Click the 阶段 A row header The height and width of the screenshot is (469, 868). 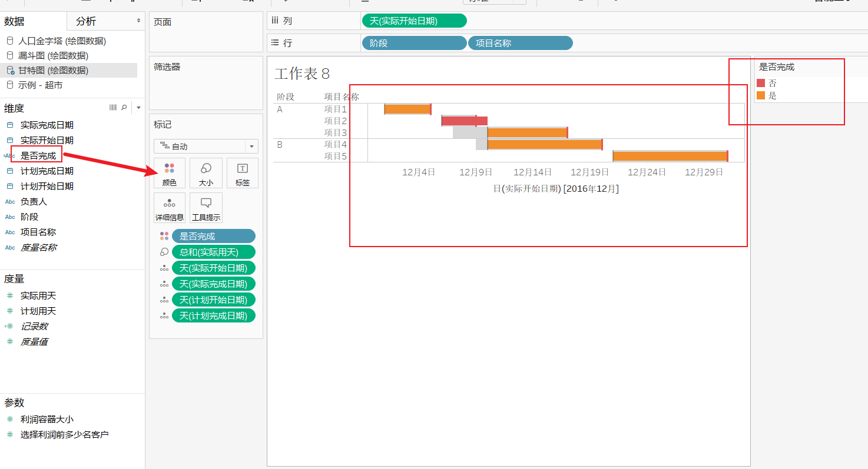pyautogui.click(x=280, y=109)
